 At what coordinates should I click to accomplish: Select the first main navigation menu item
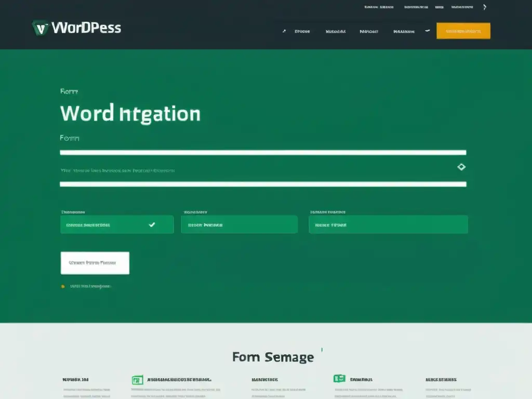302,31
